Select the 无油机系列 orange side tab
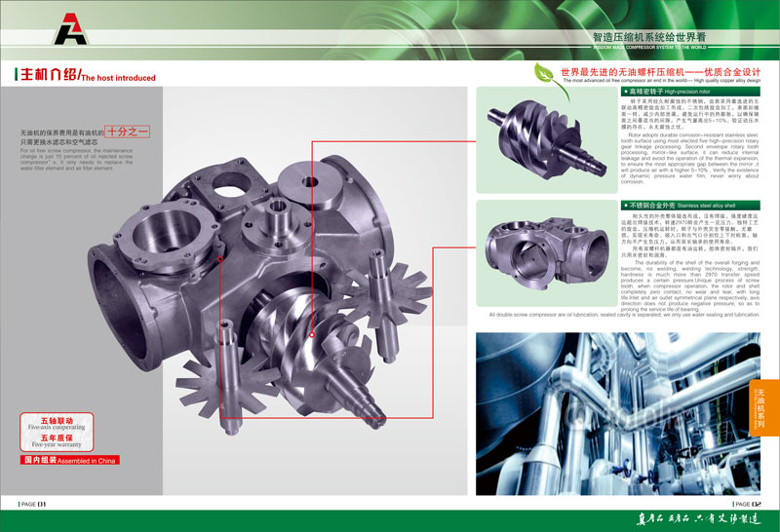The height and width of the screenshot is (532, 780). [x=767, y=408]
